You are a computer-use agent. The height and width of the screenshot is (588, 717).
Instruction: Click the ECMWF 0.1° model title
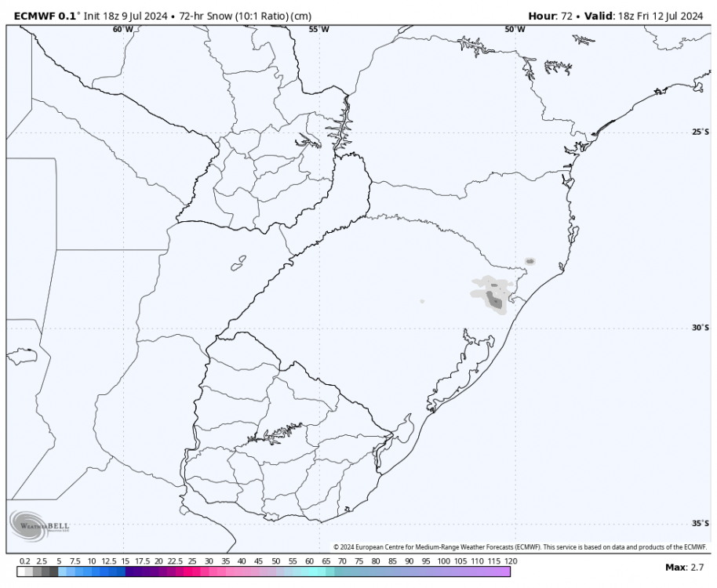pyautogui.click(x=46, y=16)
